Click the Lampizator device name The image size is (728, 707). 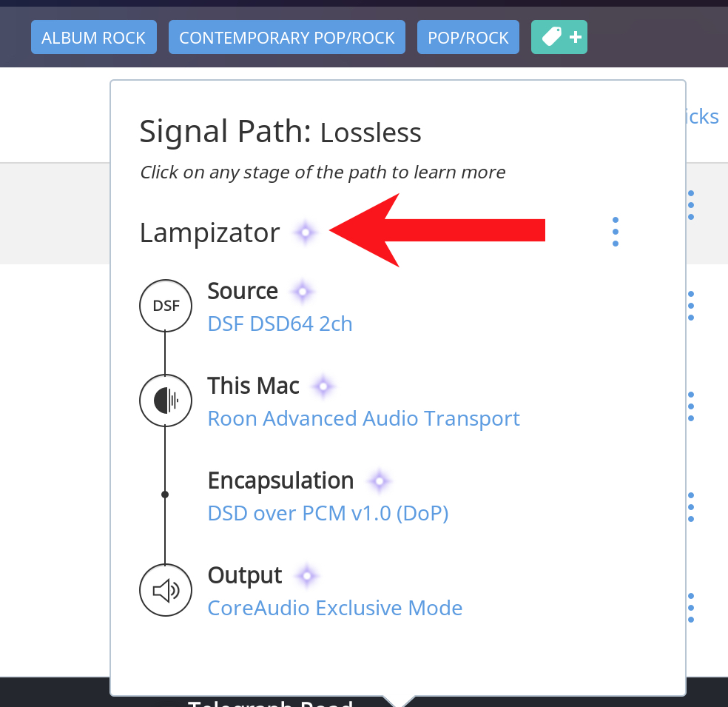[209, 233]
